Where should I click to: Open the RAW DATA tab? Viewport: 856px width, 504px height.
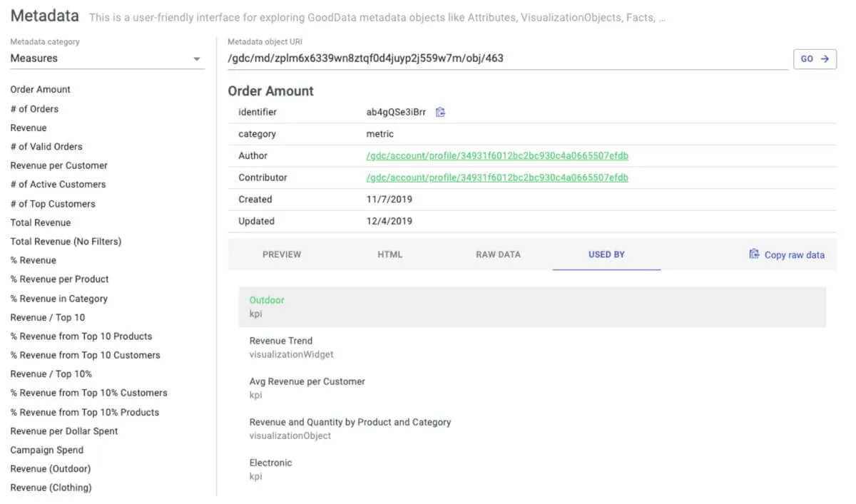[x=498, y=254]
